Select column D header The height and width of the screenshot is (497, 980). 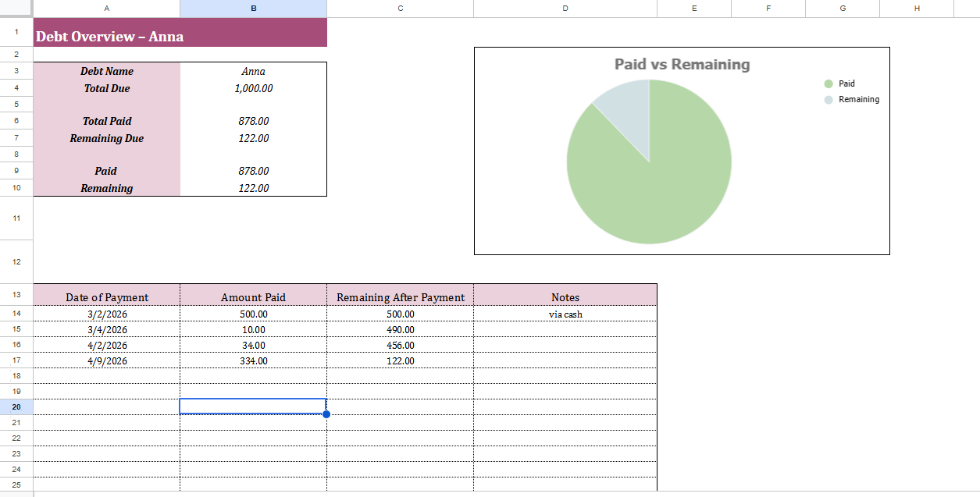pyautogui.click(x=565, y=8)
